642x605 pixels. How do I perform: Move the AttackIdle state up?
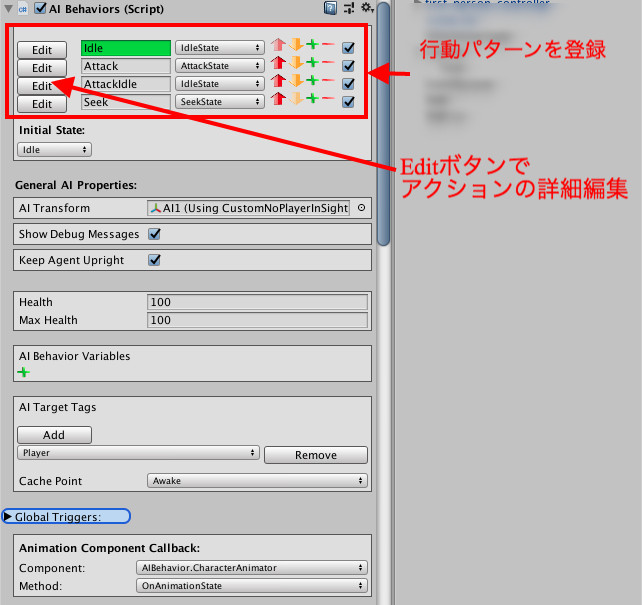tap(278, 81)
